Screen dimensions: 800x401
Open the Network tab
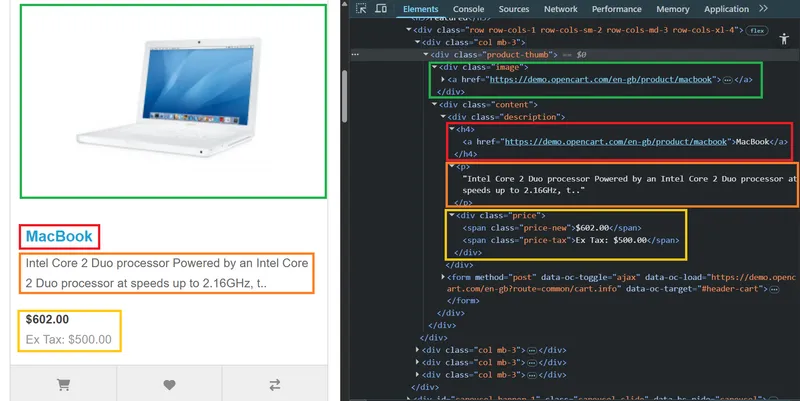pos(561,9)
